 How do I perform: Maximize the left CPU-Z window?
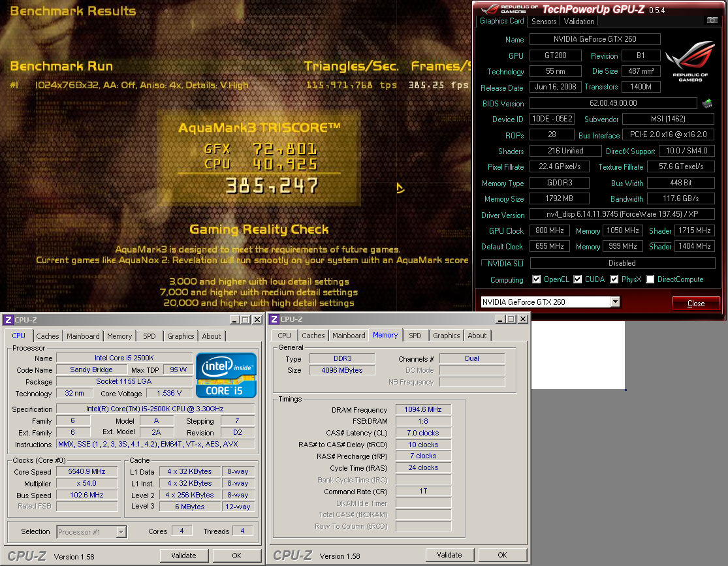coord(245,320)
